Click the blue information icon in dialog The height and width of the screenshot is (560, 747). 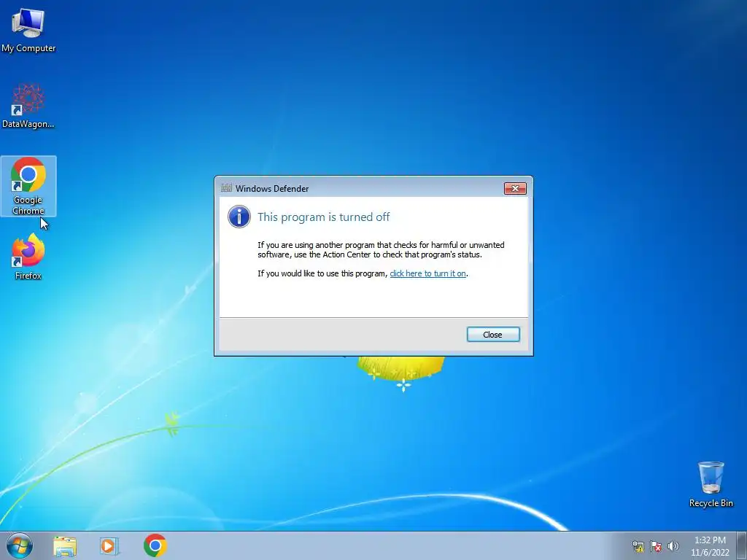[x=239, y=217]
